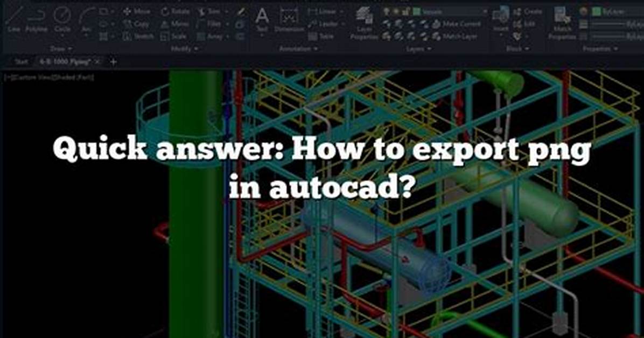The image size is (644, 338).
Task: Toggle layer freeze sun icon
Action: (x=396, y=11)
